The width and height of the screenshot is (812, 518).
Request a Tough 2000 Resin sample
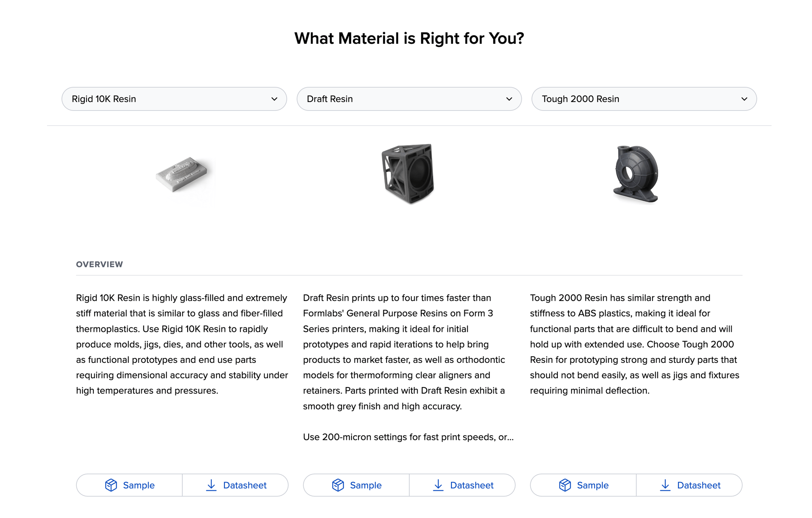[583, 485]
